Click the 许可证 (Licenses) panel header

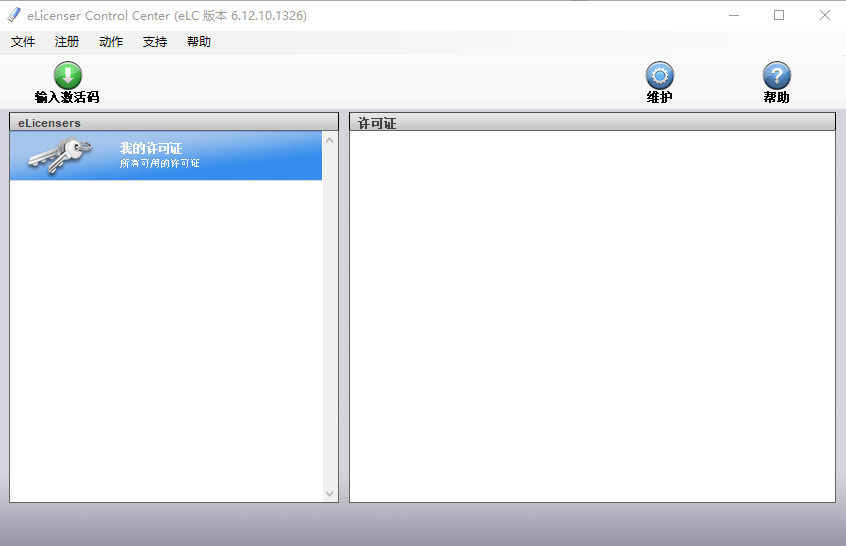click(592, 122)
